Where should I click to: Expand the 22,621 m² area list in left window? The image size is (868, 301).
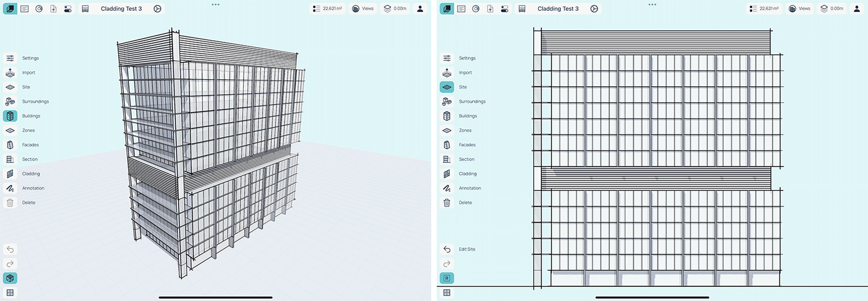coord(327,9)
